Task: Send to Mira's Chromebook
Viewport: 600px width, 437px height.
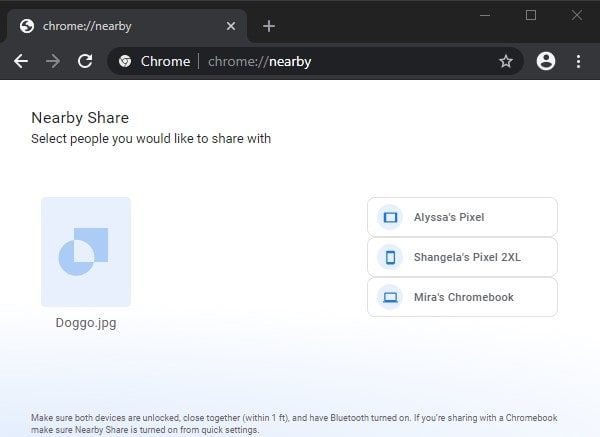Action: click(x=462, y=297)
